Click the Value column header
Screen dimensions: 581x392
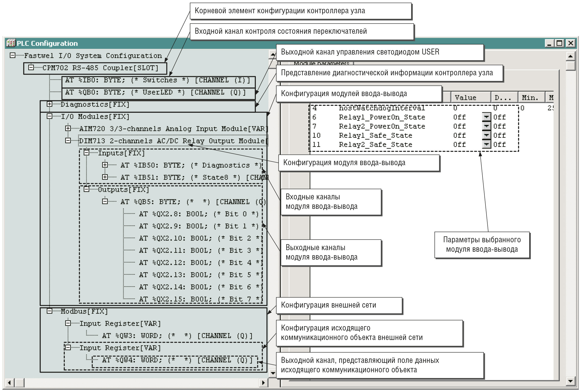pyautogui.click(x=471, y=97)
